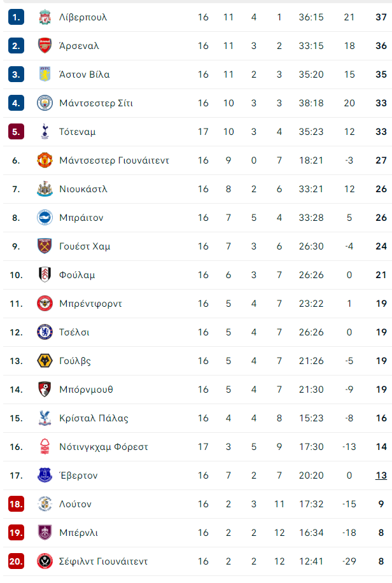The height and width of the screenshot is (583, 392).
Task: Select the Chelsea club badge icon
Action: tap(45, 332)
